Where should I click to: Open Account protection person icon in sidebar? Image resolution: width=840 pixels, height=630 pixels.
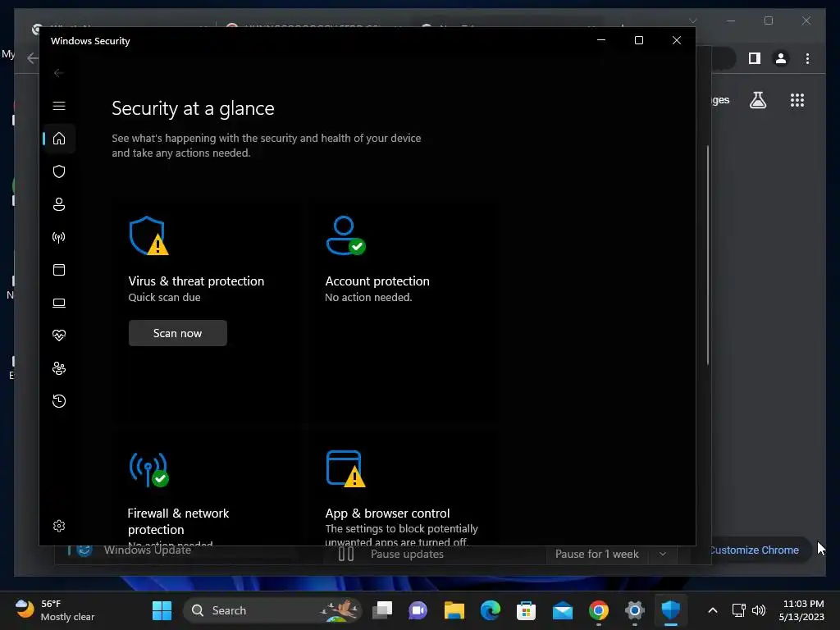pos(59,204)
